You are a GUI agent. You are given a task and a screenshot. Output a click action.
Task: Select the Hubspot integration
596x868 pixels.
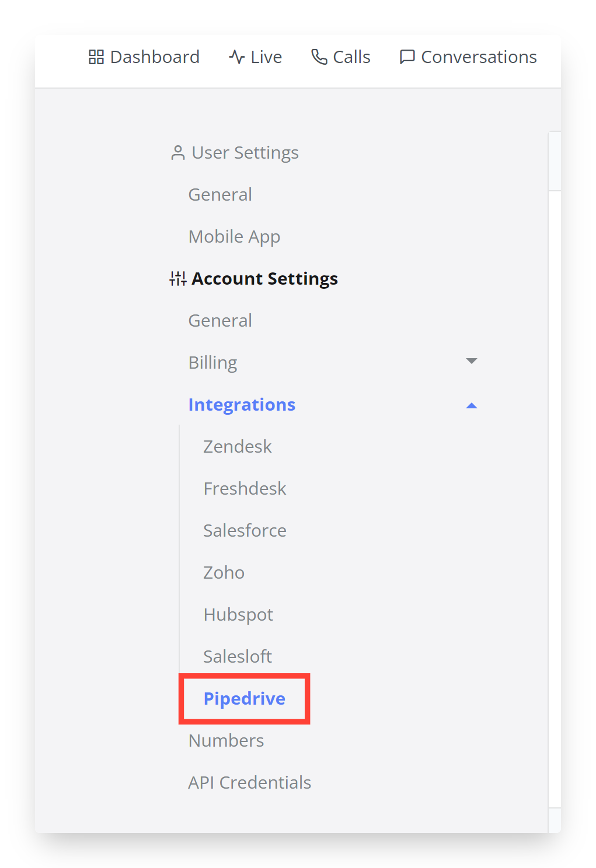pyautogui.click(x=238, y=614)
